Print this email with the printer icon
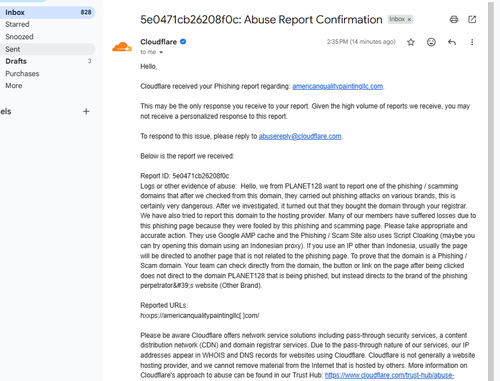The width and height of the screenshot is (500, 381). tap(454, 19)
